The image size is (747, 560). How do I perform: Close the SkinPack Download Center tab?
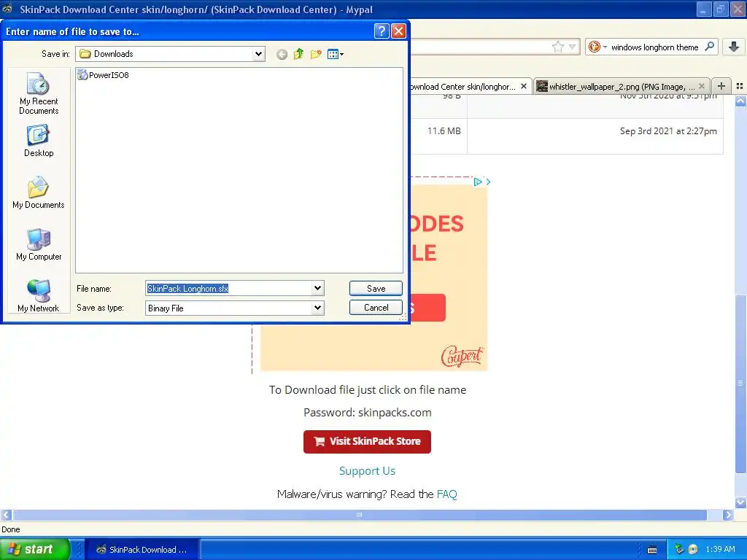click(x=524, y=86)
